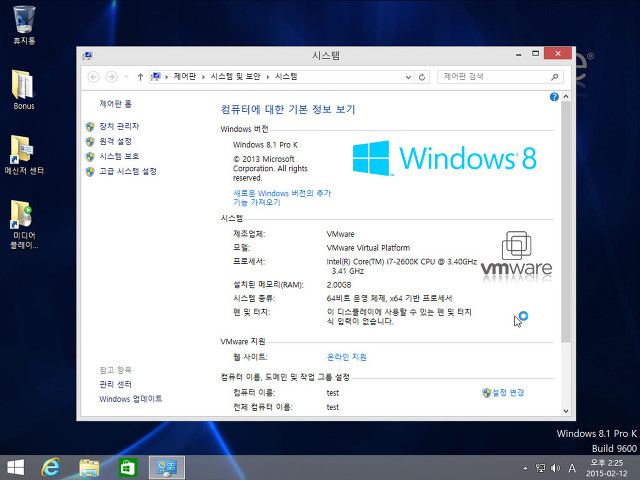Open File Explorer from taskbar
The width and height of the screenshot is (640, 480).
(x=89, y=468)
